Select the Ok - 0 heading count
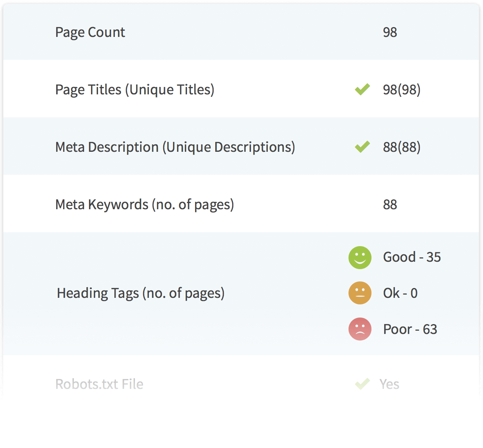Image resolution: width=483 pixels, height=448 pixels. tap(400, 293)
